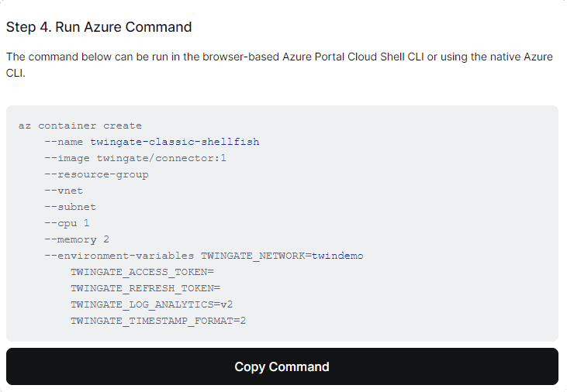Click the TWINGATE_REFRESH_TOKEN= line
Image resolution: width=567 pixels, height=392 pixels.
click(145, 288)
